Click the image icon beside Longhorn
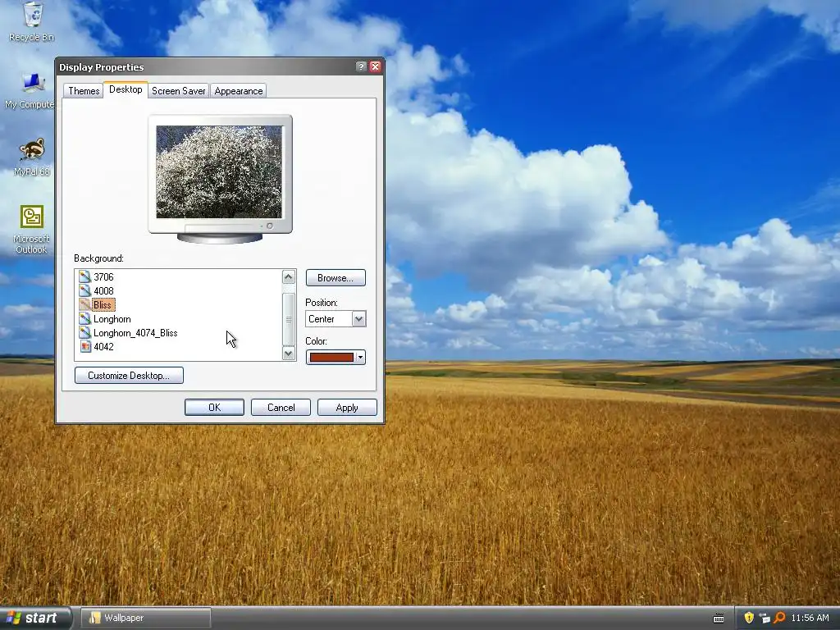The image size is (840, 630). click(84, 318)
